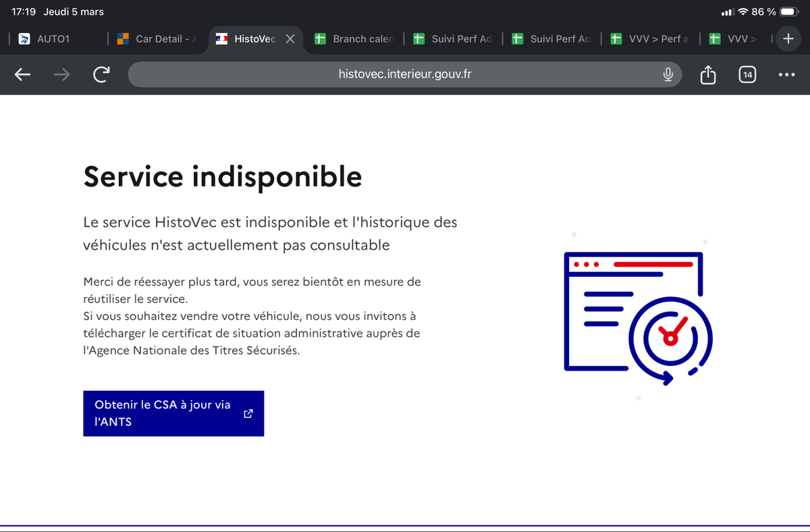Start voice search with microphone icon
Viewport: 810px width, 532px height.
(x=668, y=75)
